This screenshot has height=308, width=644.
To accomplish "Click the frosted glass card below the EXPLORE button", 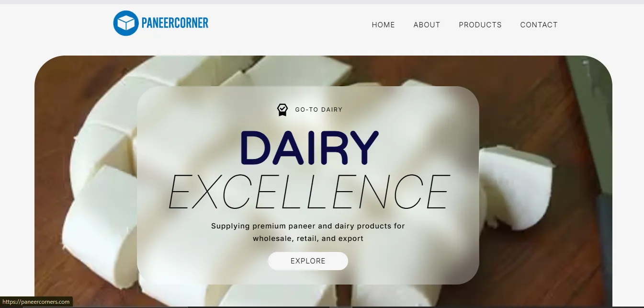I will 308,277.
